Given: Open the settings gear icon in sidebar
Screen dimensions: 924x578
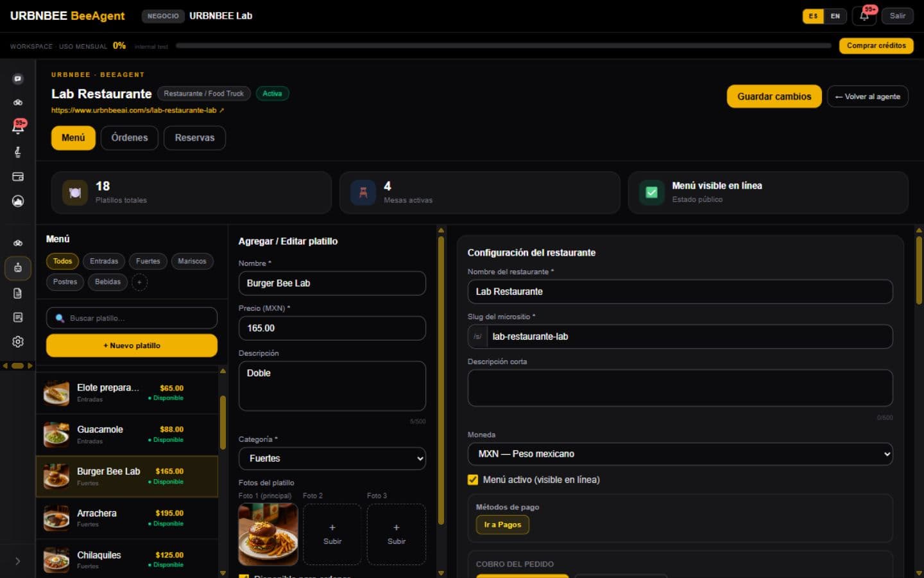Looking at the screenshot, I should (x=18, y=342).
